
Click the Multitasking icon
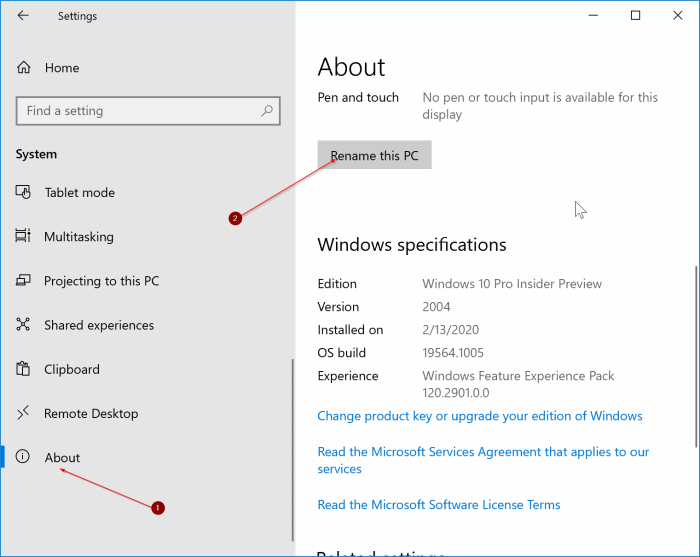(x=23, y=236)
